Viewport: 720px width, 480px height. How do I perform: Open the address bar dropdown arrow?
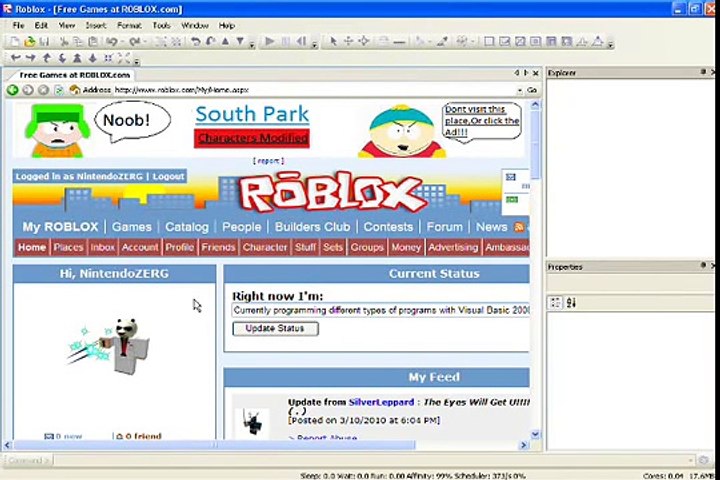click(x=520, y=90)
